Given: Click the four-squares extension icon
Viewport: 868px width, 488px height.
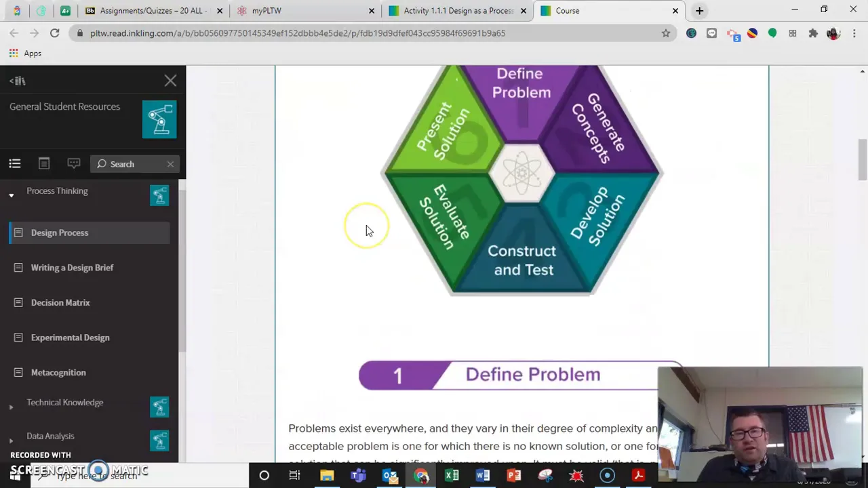Looking at the screenshot, I should pos(793,33).
